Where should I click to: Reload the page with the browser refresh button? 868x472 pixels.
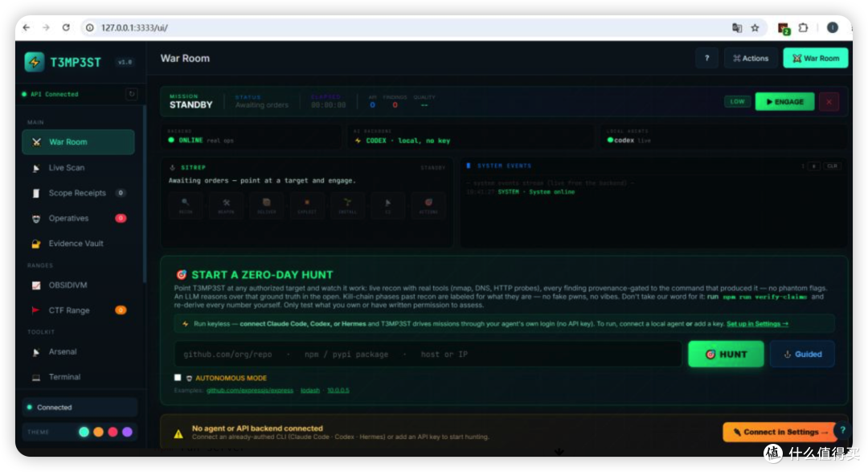tap(66, 27)
